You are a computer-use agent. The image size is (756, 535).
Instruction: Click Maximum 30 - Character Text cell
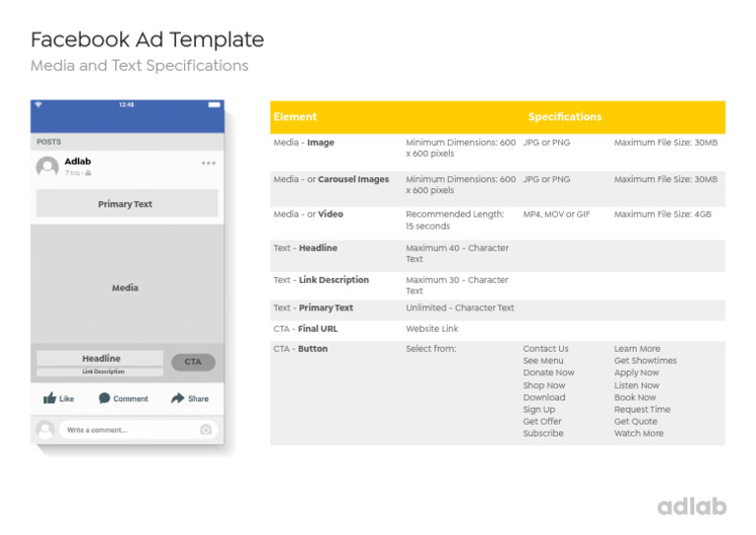(457, 285)
